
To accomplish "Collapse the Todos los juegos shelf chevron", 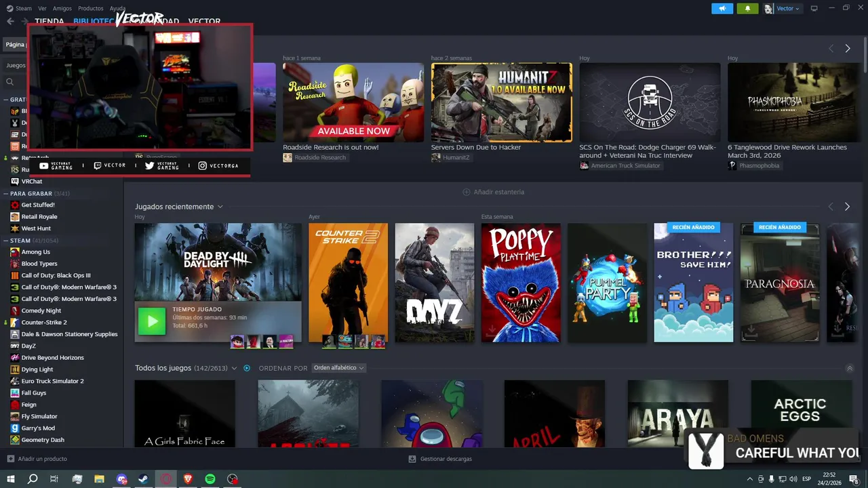I will (x=850, y=368).
